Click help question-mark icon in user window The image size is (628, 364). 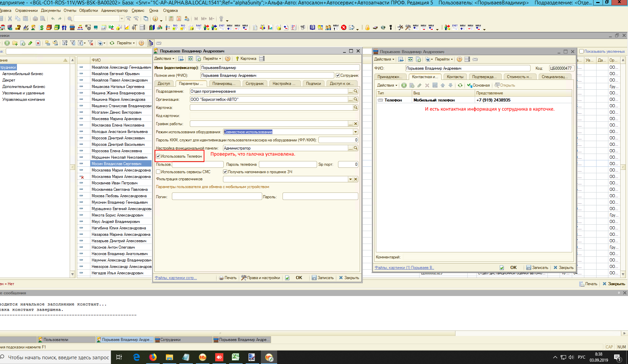coord(228,59)
